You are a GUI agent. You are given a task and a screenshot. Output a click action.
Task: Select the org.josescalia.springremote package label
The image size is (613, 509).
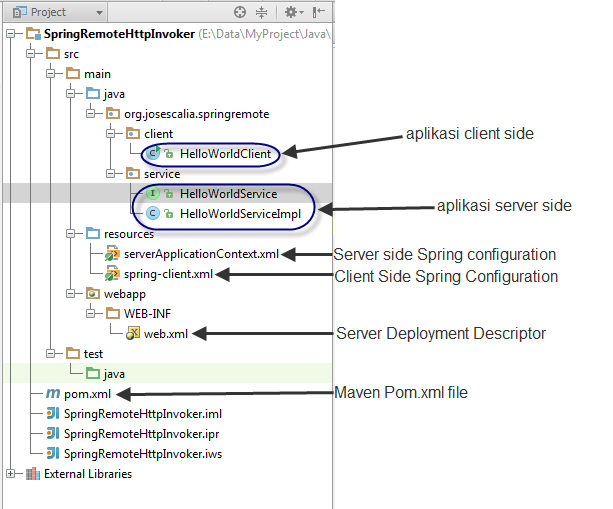point(197,114)
